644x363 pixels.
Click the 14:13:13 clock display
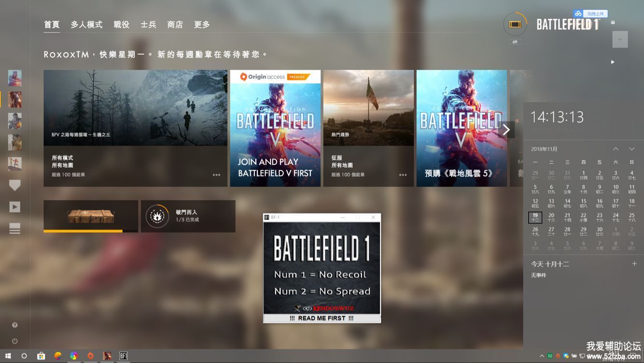557,117
